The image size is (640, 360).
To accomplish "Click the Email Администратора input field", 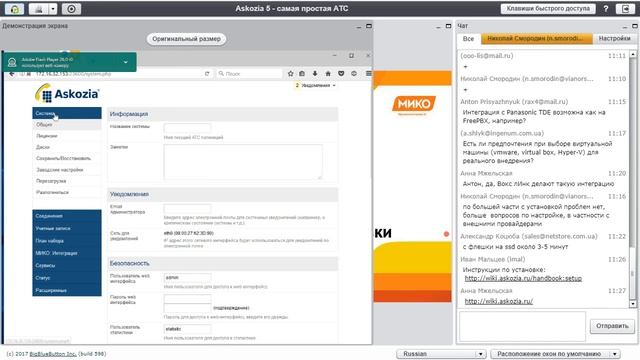I will (187, 209).
